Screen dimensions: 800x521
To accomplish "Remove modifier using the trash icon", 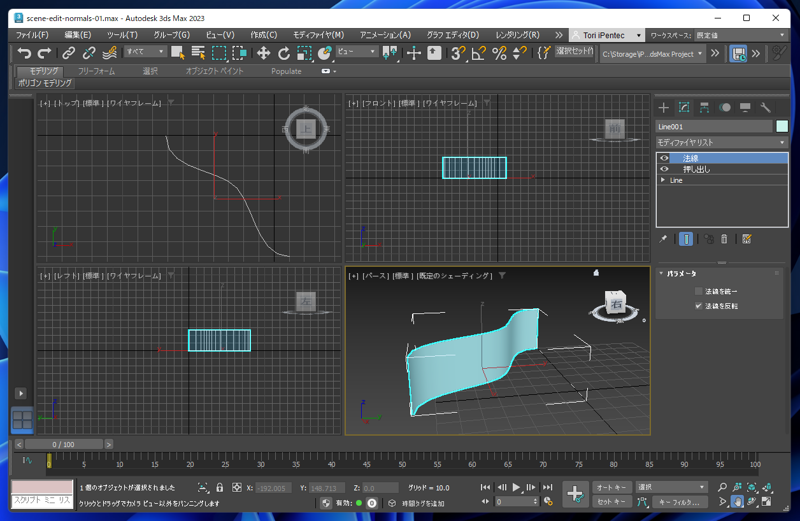I will [x=724, y=239].
